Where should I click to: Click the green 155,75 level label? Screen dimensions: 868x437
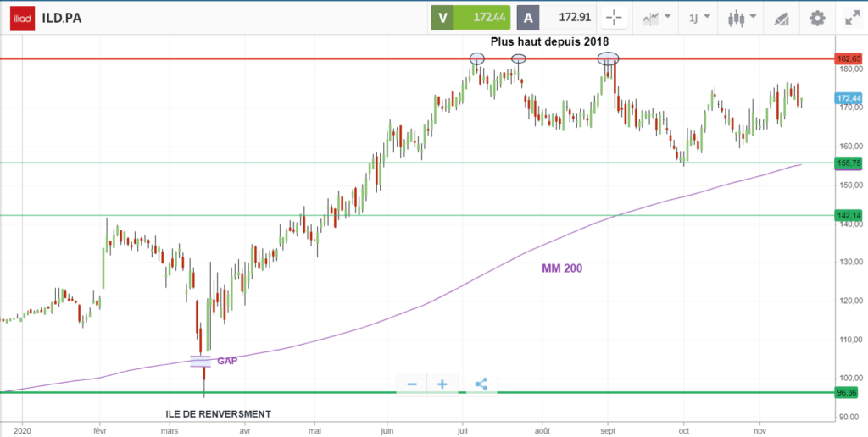848,163
